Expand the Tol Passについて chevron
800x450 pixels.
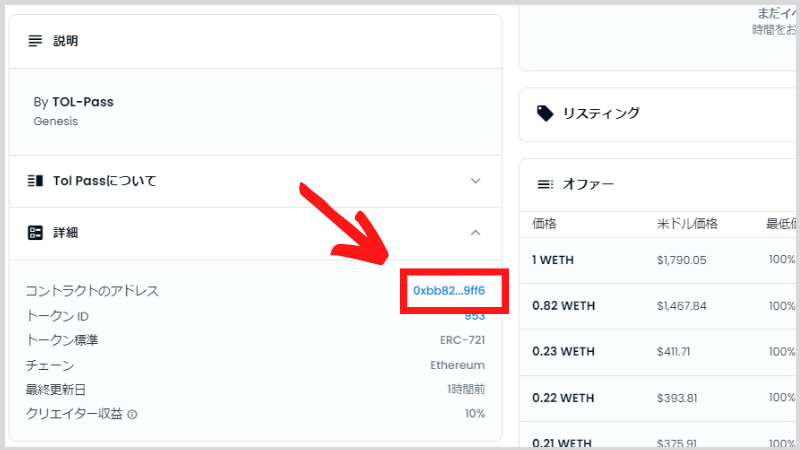[476, 181]
